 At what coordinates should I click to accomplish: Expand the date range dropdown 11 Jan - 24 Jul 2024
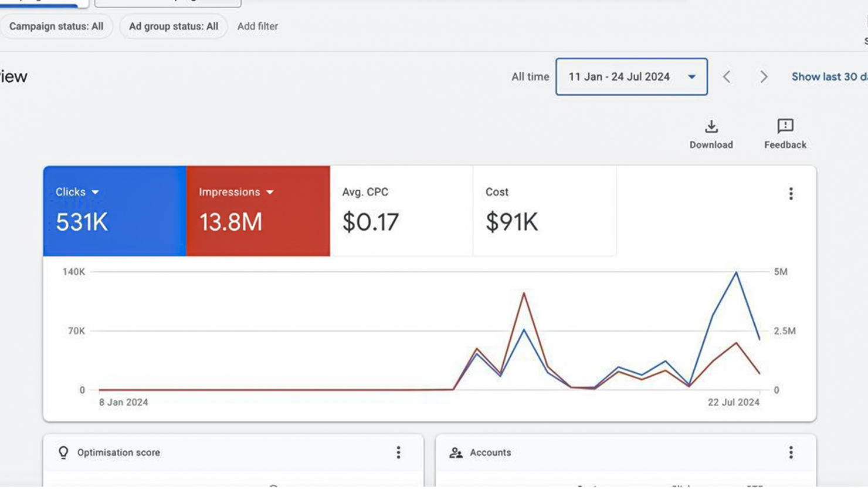(631, 77)
